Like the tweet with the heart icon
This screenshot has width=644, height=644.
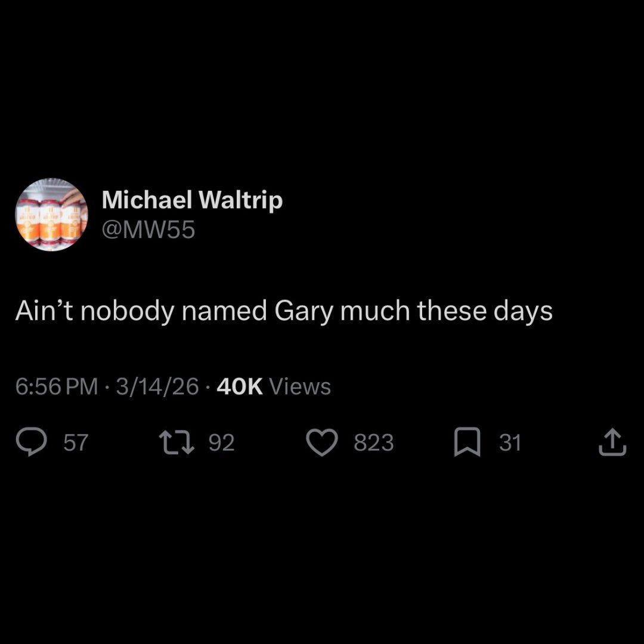point(322,442)
